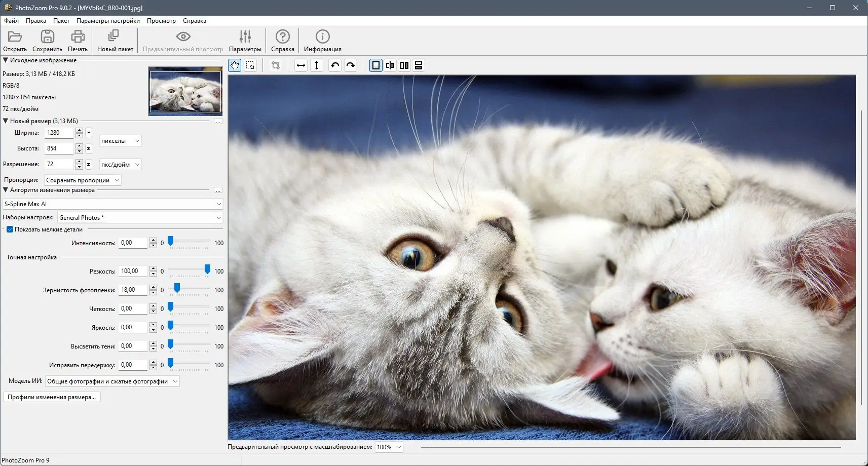Switch to vertical split preview mode
The height and width of the screenshot is (466, 868).
[390, 65]
